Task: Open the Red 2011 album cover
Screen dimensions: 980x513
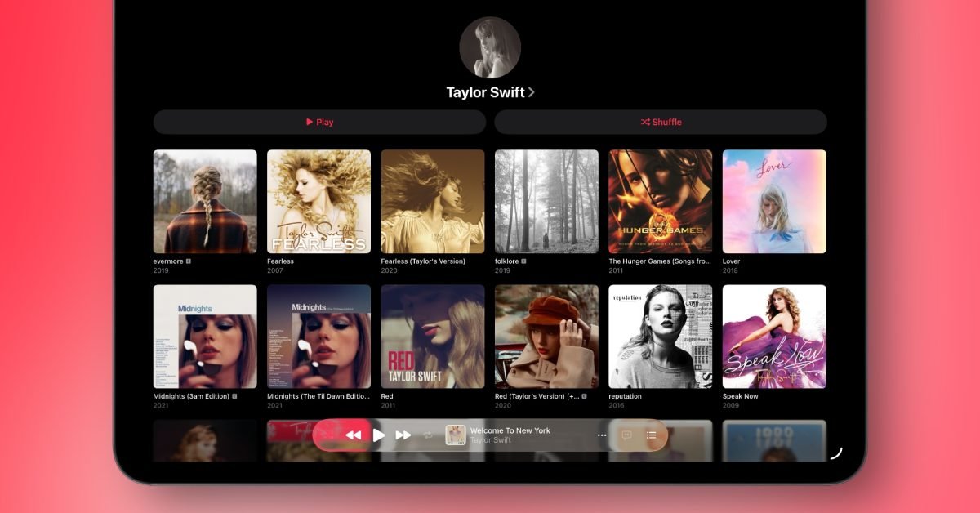Action: coord(433,337)
